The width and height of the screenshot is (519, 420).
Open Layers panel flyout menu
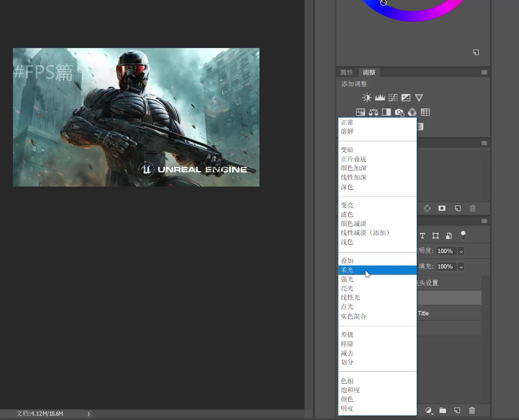484,221
